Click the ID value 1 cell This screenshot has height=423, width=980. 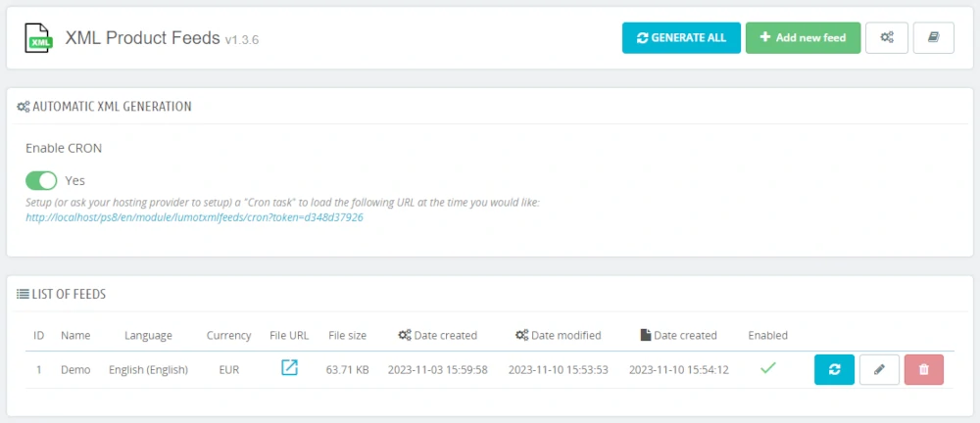click(x=39, y=370)
